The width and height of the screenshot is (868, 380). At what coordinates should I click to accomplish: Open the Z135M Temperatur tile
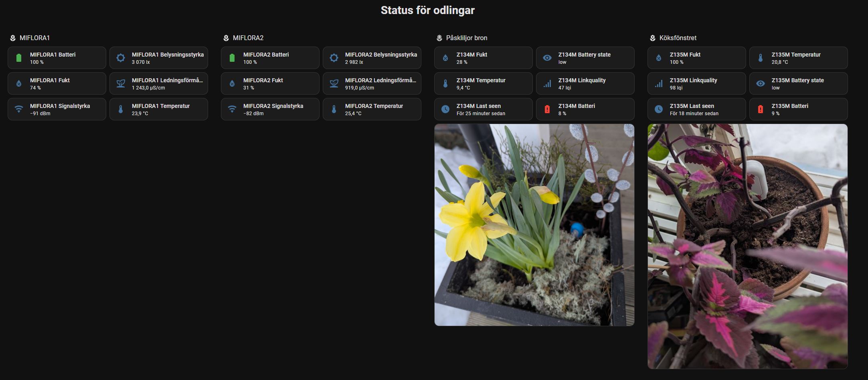[x=799, y=58]
